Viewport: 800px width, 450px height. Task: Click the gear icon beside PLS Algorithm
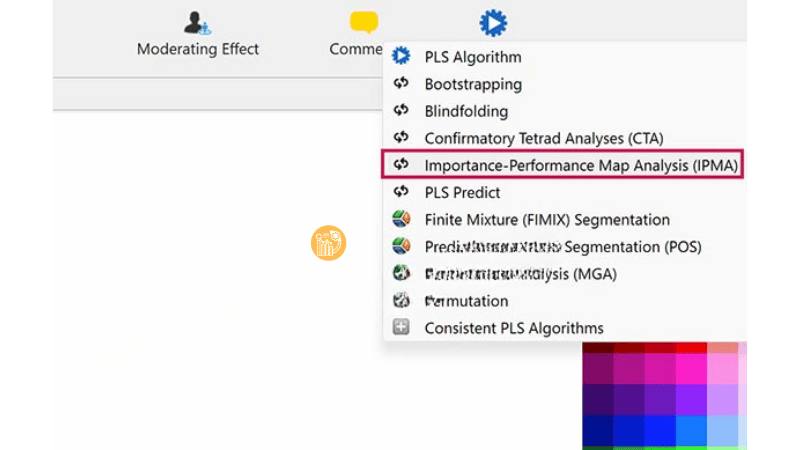[402, 57]
